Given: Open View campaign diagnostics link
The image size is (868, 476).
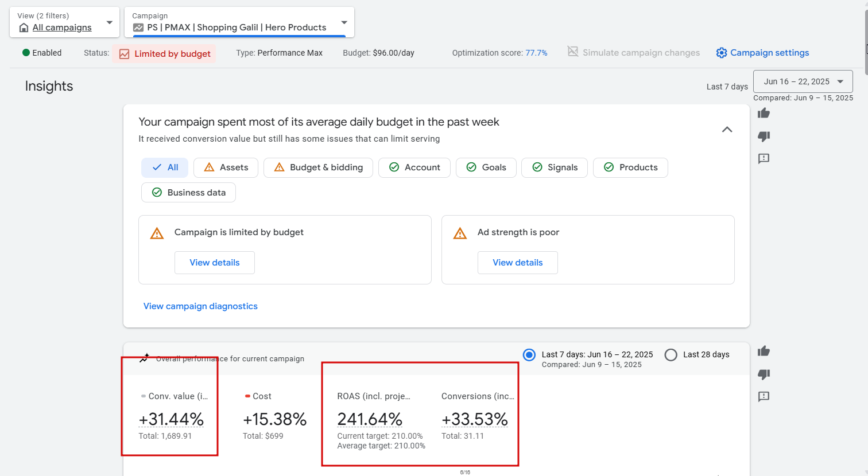Looking at the screenshot, I should (200, 306).
